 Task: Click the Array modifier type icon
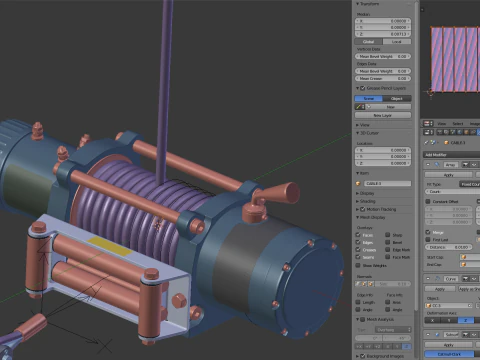437,165
